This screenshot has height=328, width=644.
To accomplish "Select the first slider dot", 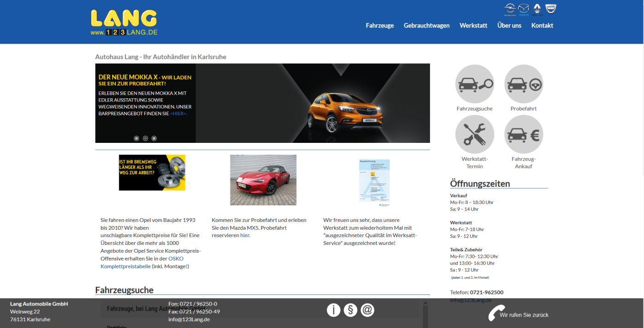I will coord(137,138).
